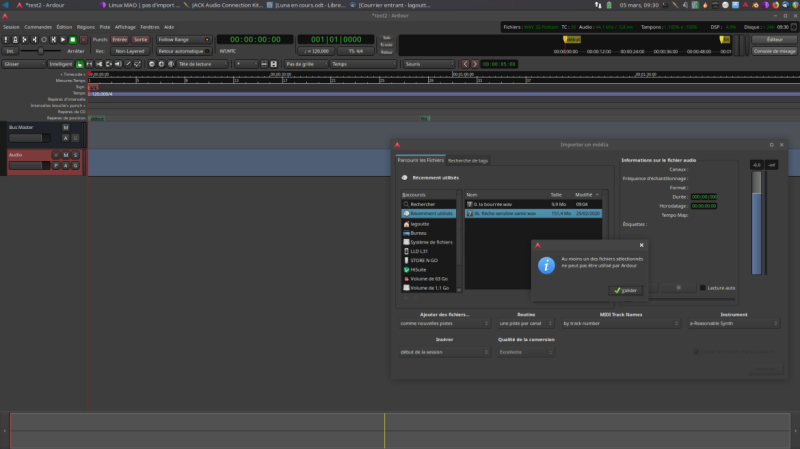Expand the Pas de grille dropdown
This screenshot has height=449, width=800.
305,63
